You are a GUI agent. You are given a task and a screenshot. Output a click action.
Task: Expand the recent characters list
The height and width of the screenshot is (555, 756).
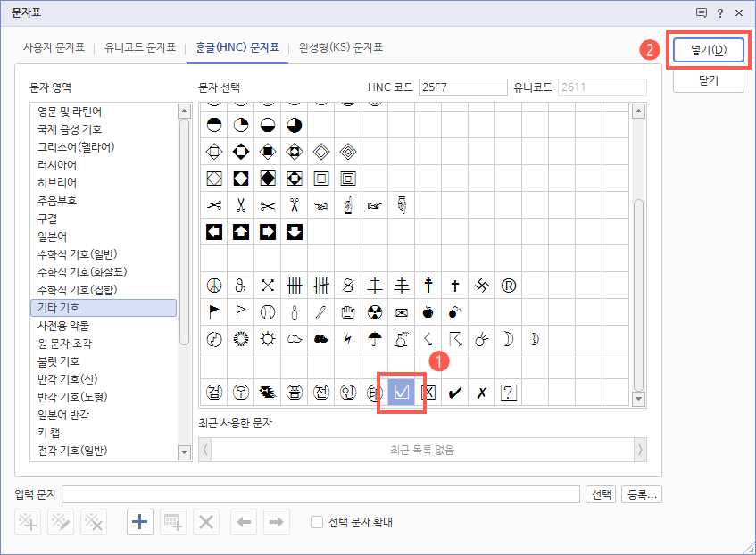[x=639, y=451]
